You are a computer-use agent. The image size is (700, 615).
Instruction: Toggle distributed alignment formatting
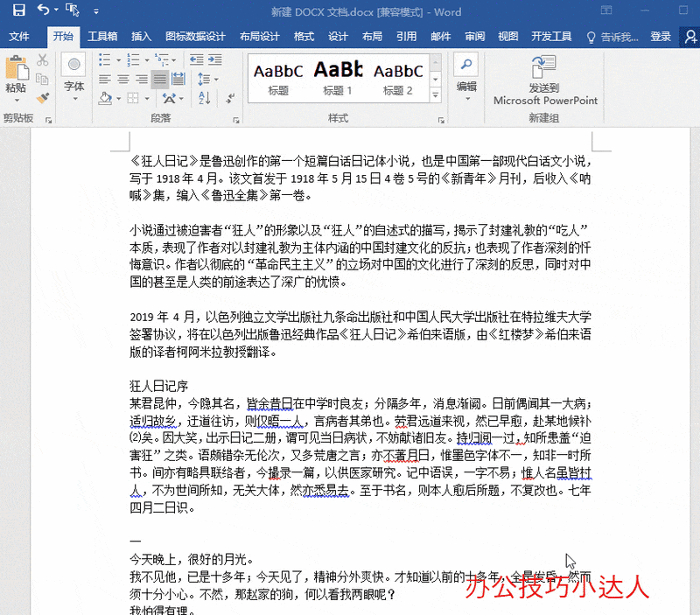click(x=178, y=77)
